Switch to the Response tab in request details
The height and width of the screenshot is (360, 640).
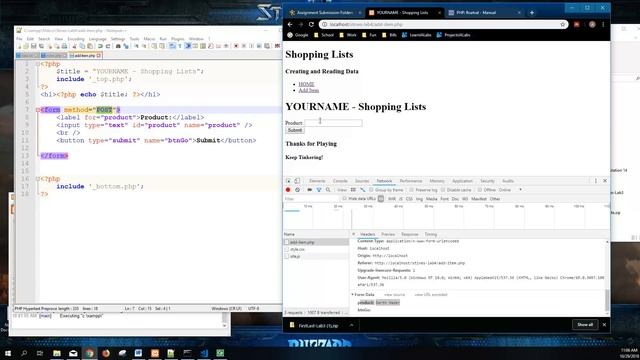tap(410, 234)
